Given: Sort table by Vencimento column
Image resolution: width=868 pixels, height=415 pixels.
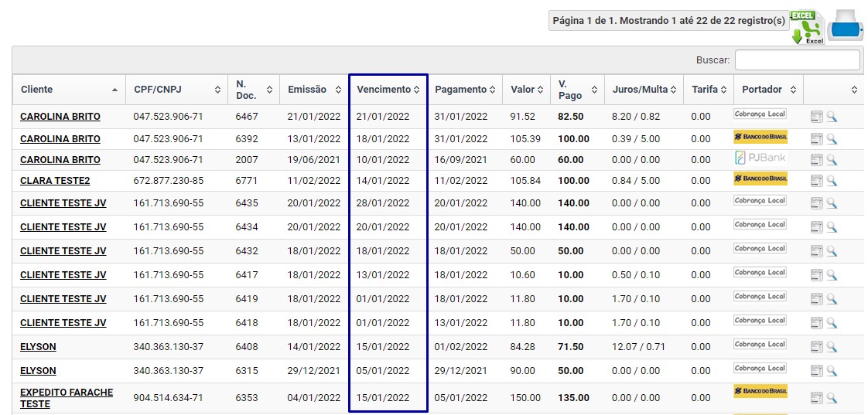Looking at the screenshot, I should click(388, 90).
